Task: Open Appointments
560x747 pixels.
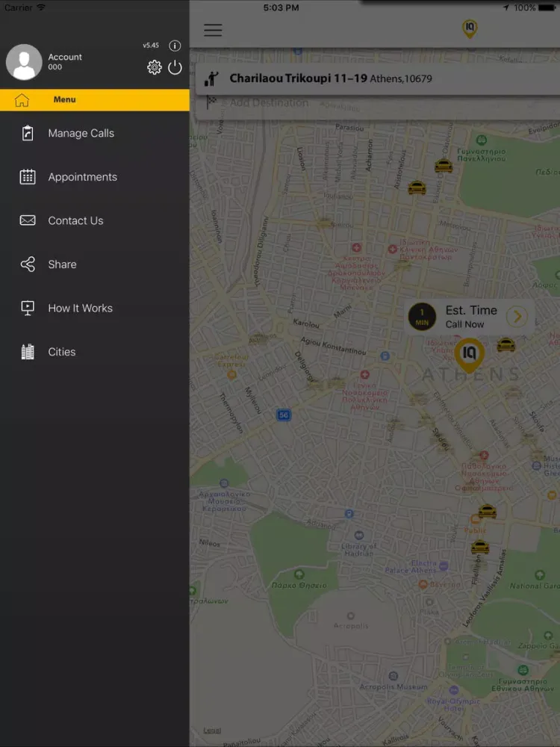Action: 95,177
